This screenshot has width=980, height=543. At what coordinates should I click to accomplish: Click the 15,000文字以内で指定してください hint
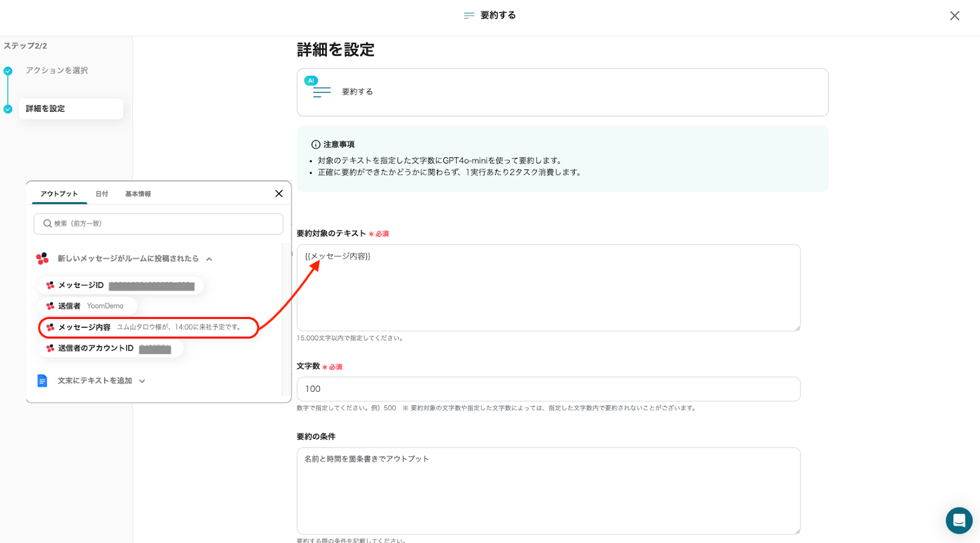click(x=350, y=338)
